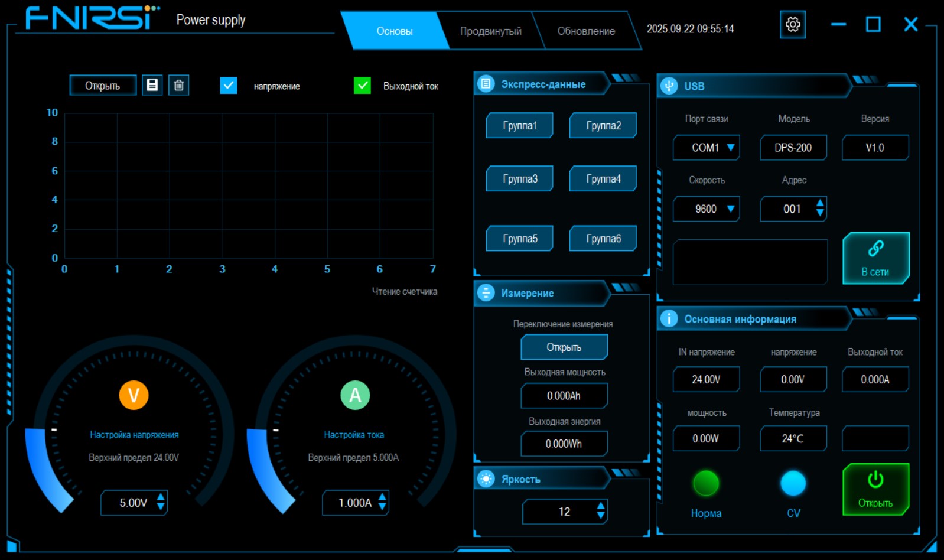Image resolution: width=944 pixels, height=560 pixels.
Task: Expand the COM1 port dropdown
Action: pos(731,148)
